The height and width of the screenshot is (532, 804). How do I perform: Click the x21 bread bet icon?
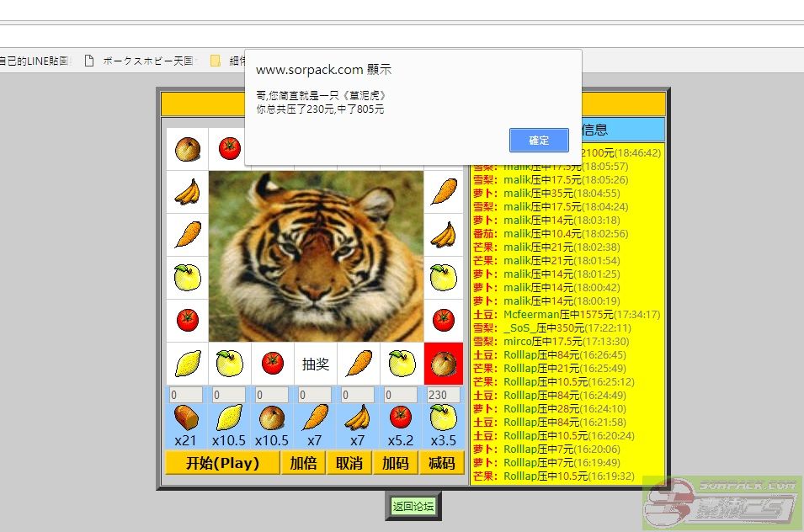point(185,418)
